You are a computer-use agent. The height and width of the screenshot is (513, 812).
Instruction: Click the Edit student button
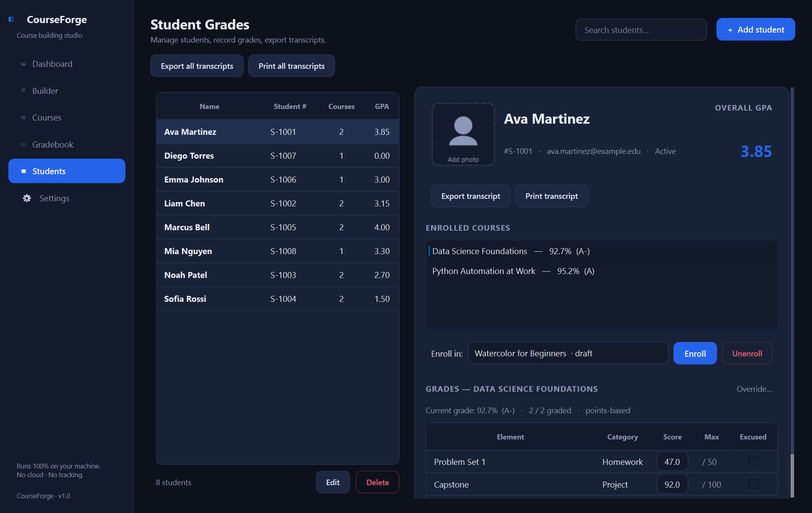(333, 482)
